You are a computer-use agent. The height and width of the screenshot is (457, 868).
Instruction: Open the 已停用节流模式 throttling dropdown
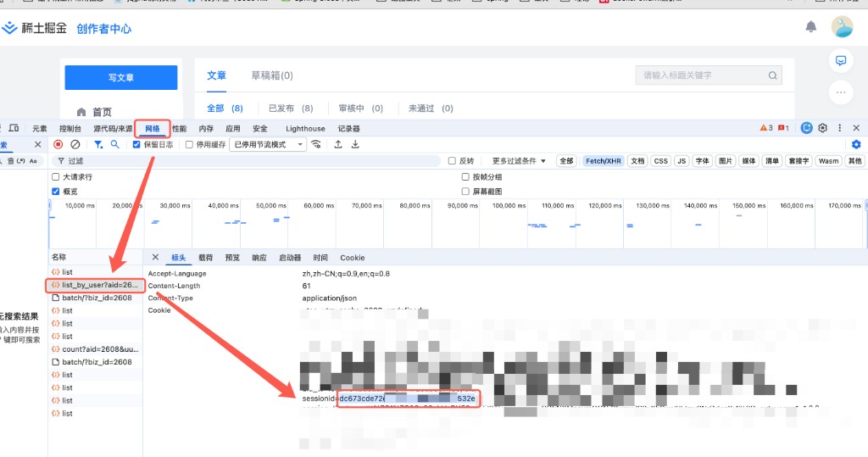tap(268, 145)
